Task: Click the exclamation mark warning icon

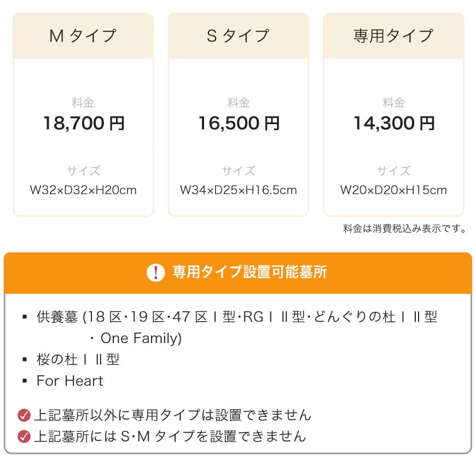Action: coord(156,272)
